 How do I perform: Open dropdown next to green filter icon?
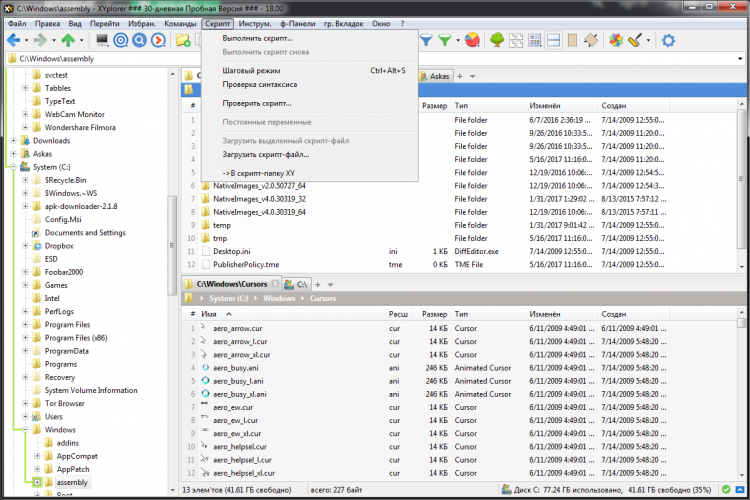(458, 41)
